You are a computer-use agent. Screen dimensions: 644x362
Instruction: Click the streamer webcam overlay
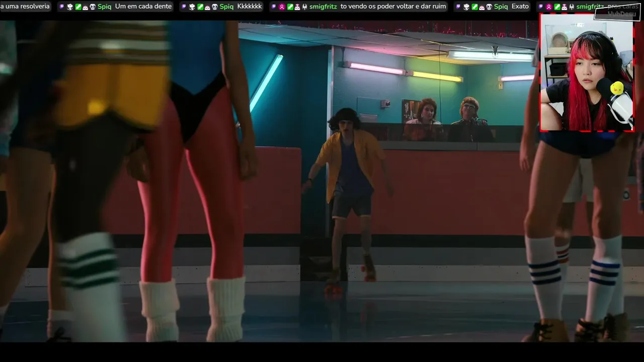click(587, 72)
